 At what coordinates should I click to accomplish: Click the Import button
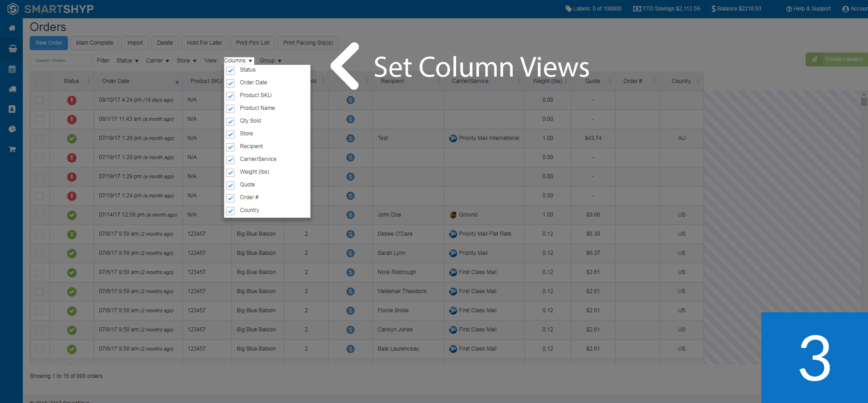135,43
